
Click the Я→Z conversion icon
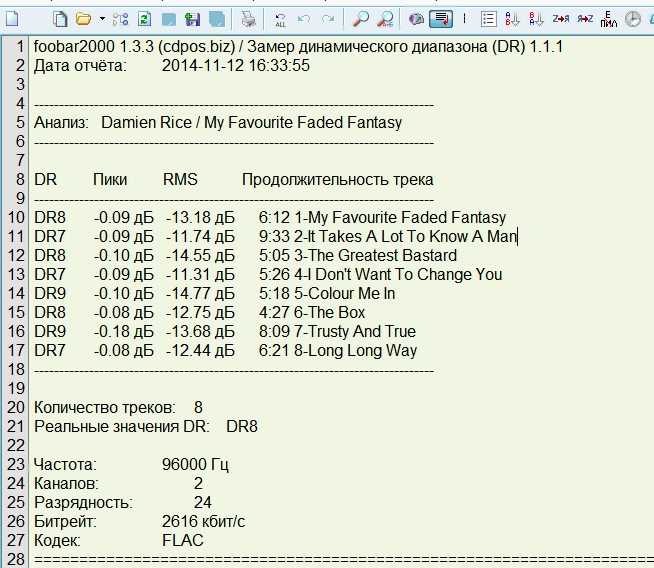point(585,19)
